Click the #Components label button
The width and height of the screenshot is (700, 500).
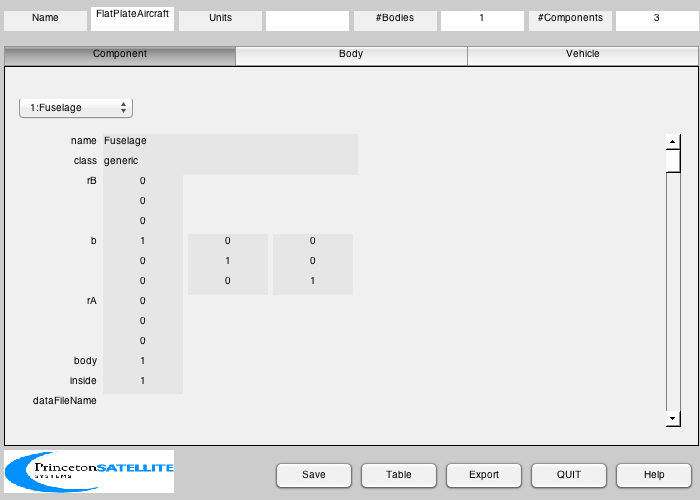pyautogui.click(x=571, y=21)
